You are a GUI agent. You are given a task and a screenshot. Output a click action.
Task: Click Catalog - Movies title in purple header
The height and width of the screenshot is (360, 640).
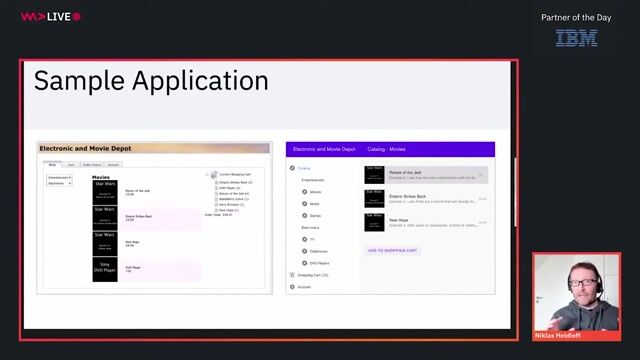coord(386,149)
